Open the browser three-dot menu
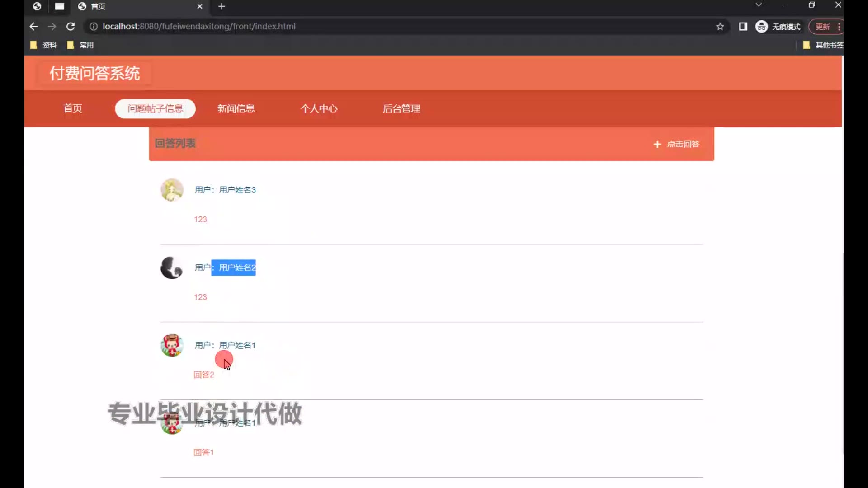Screen dimensions: 868x488 coord(839,27)
